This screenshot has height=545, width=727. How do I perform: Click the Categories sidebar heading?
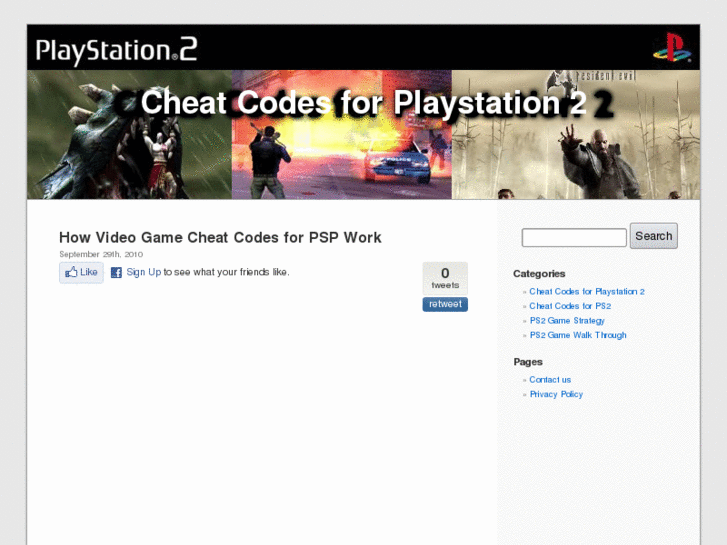coord(539,274)
